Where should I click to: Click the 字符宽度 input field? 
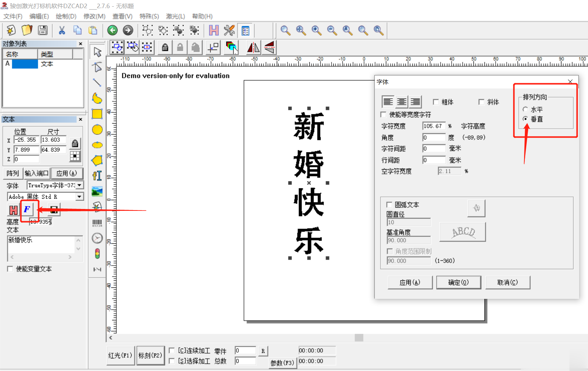(x=434, y=126)
